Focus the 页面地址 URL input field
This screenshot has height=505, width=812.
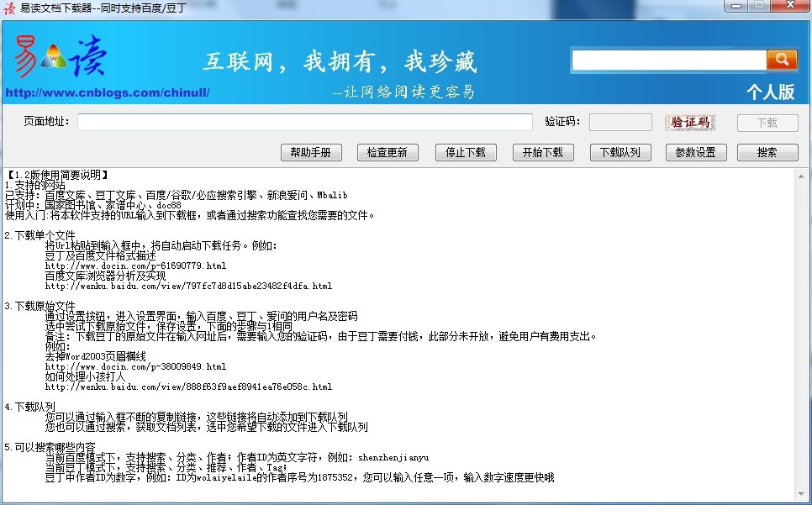point(304,123)
